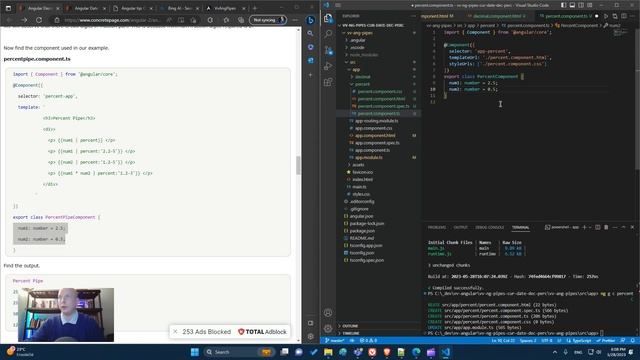Open the Accounts menu in VS Code activity bar
The image size is (640, 360).
point(328,313)
